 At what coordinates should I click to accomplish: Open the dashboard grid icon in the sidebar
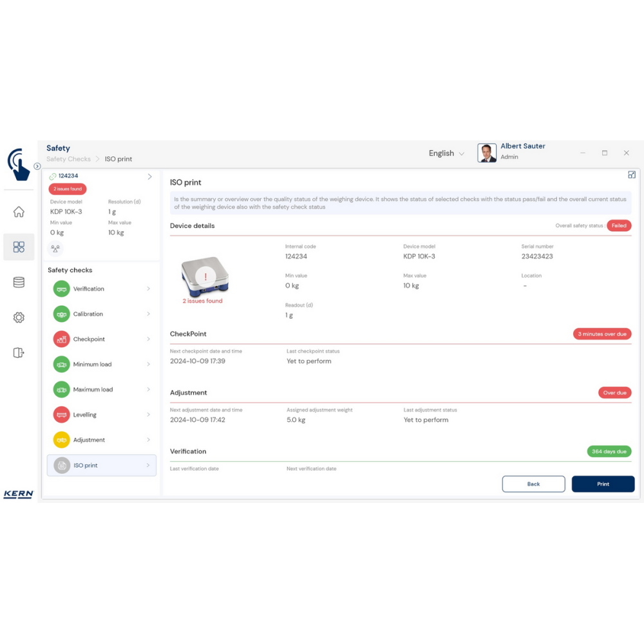tap(19, 247)
